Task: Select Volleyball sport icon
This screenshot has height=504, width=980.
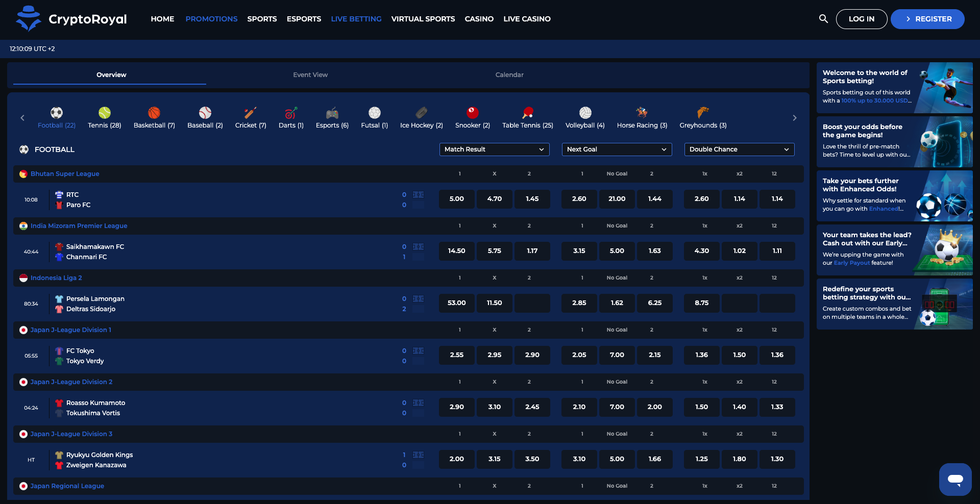Action: click(x=585, y=113)
